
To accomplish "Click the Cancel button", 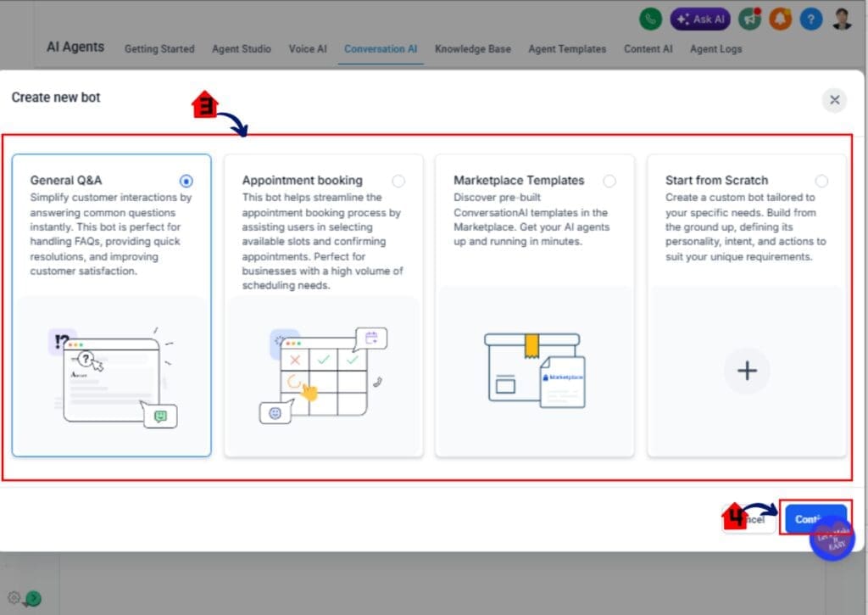I will click(x=749, y=519).
